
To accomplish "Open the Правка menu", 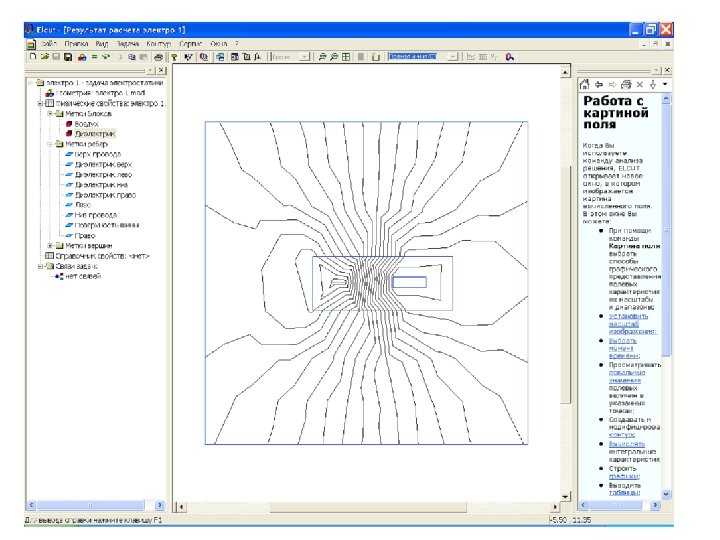I will click(x=76, y=44).
